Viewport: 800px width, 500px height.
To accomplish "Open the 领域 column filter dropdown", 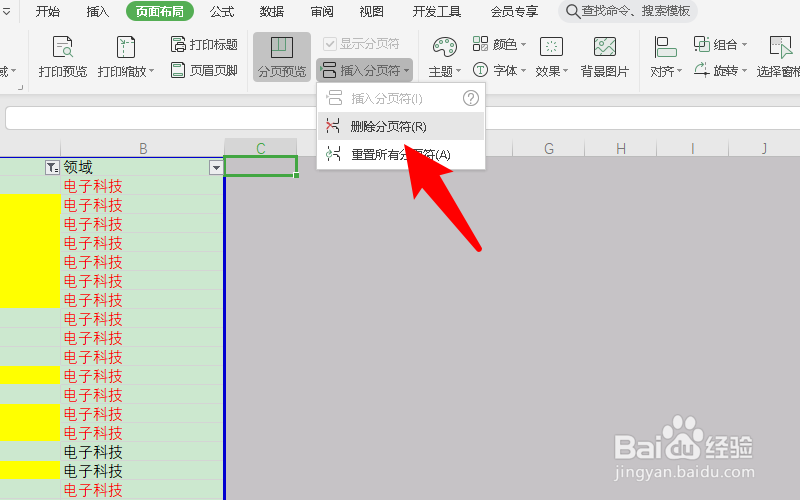I will pos(216,167).
